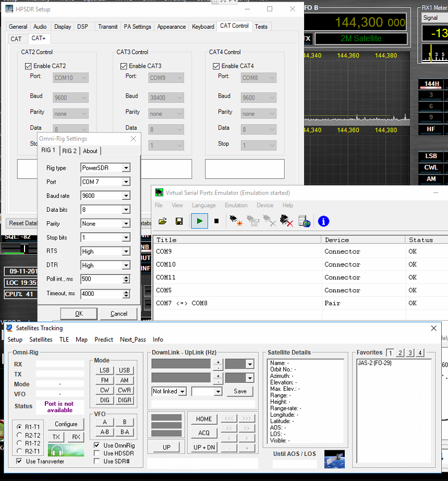Click the ACQ button

tap(204, 433)
